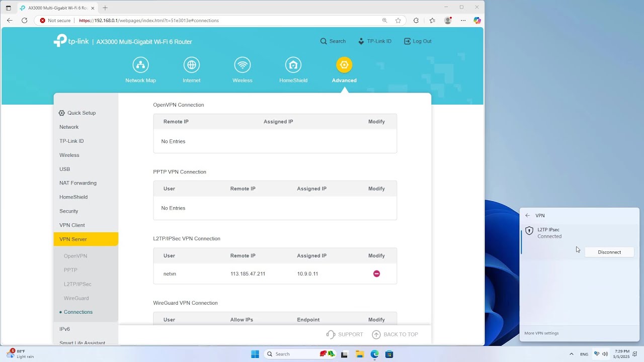Show hidden tray icons chevron

(x=571, y=354)
